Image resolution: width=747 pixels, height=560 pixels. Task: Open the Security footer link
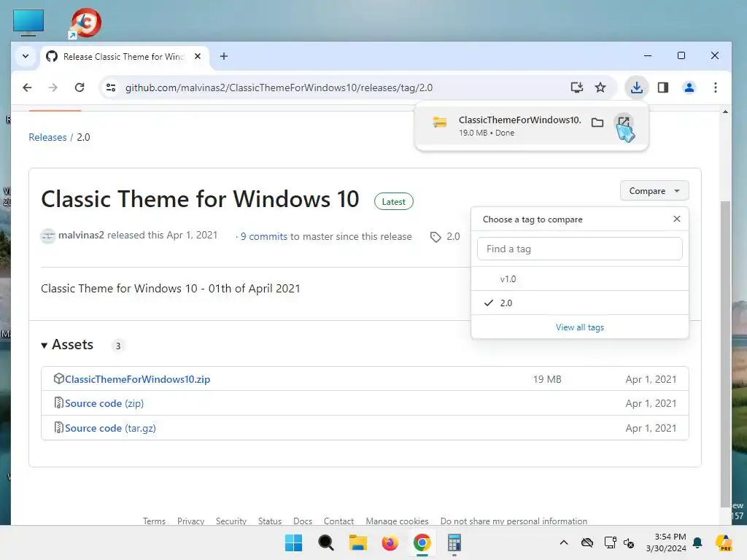coord(231,521)
